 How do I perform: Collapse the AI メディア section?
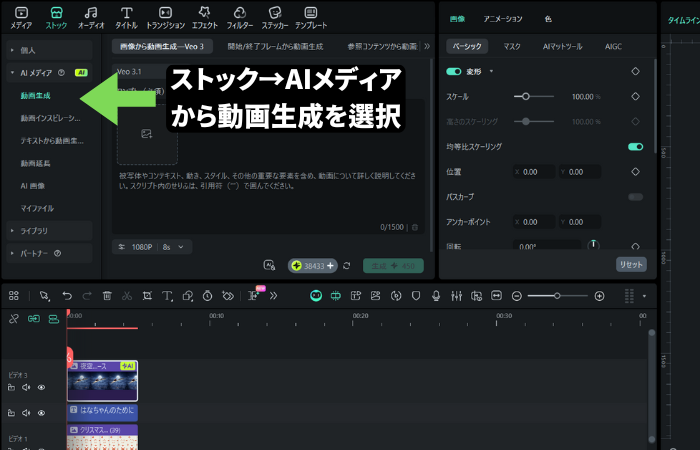tap(12, 72)
